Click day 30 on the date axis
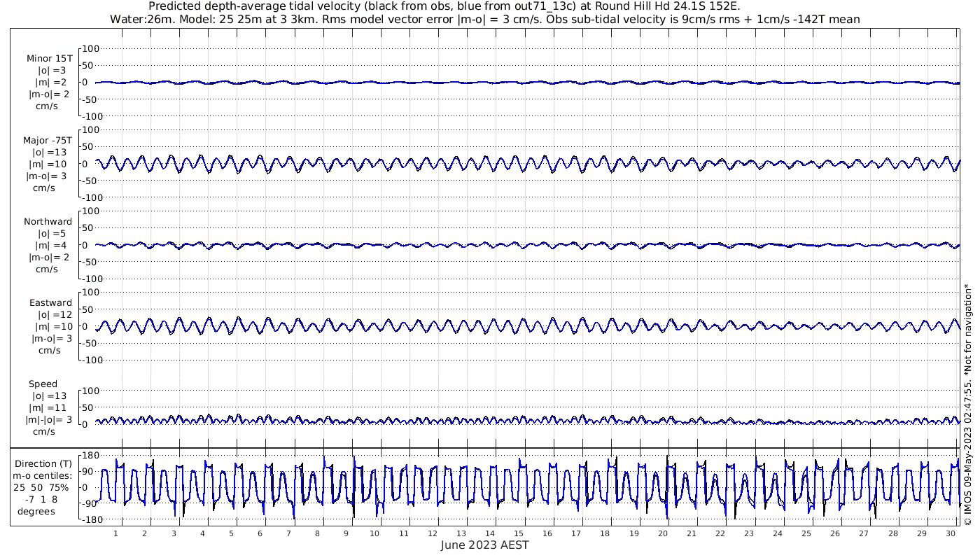Screen dimensions: 980x560 [951, 533]
